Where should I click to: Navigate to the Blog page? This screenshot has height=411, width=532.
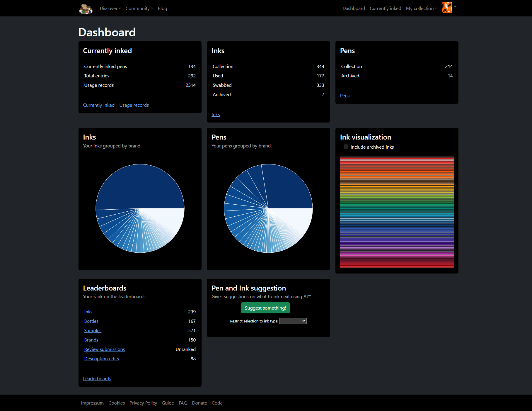[162, 8]
